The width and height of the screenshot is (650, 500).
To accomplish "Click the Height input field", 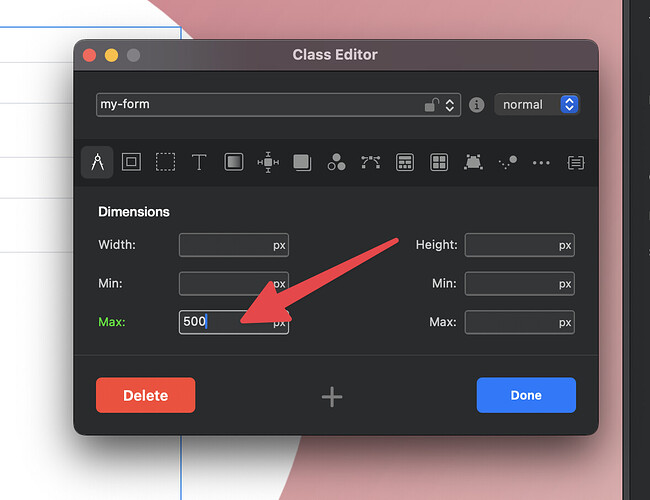I will pos(519,245).
